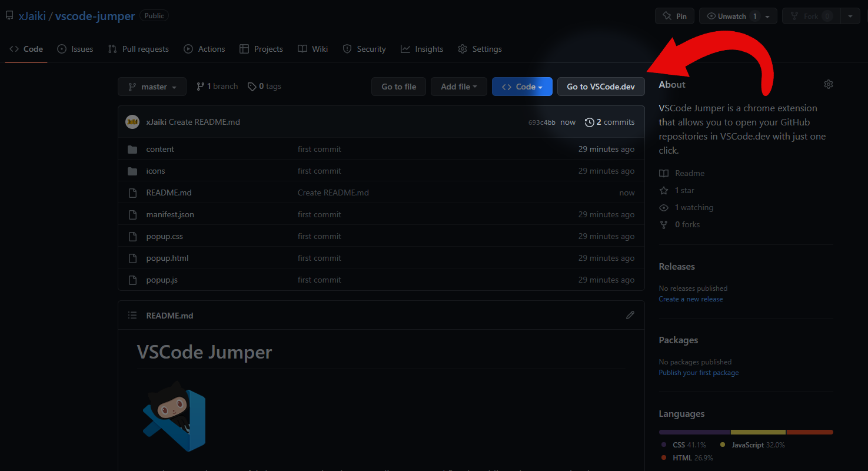
Task: Open the Insights tab
Action: click(422, 49)
